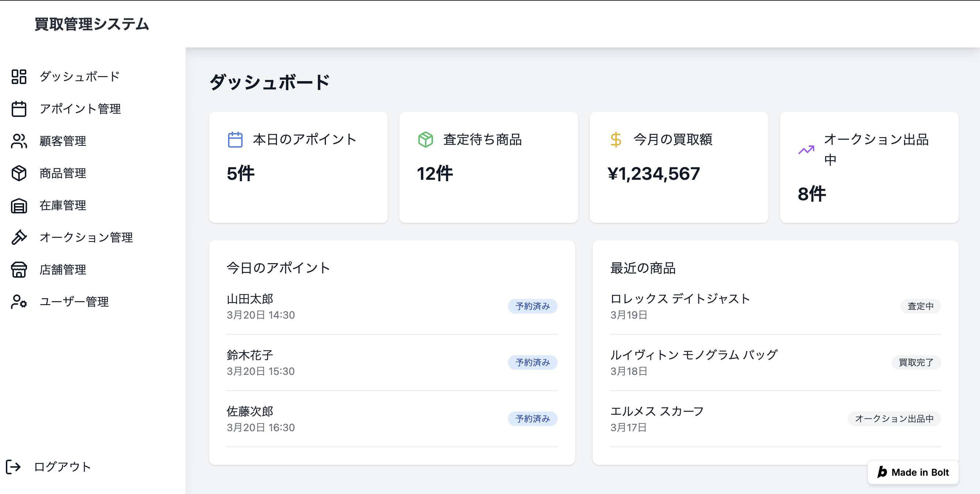Screen dimensions: 980x494
Task: Click the 3月20日 15:30 appointment time
Action: (261, 372)
